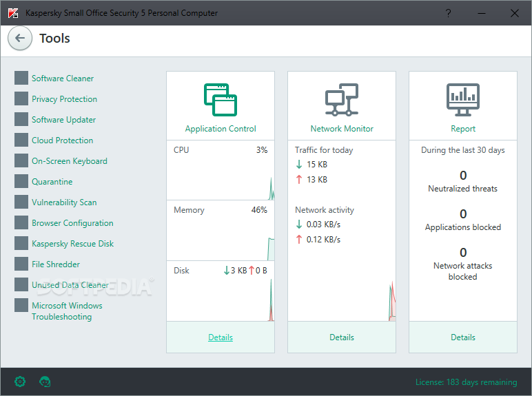Click the square icon beside Software Updater

click(21, 119)
